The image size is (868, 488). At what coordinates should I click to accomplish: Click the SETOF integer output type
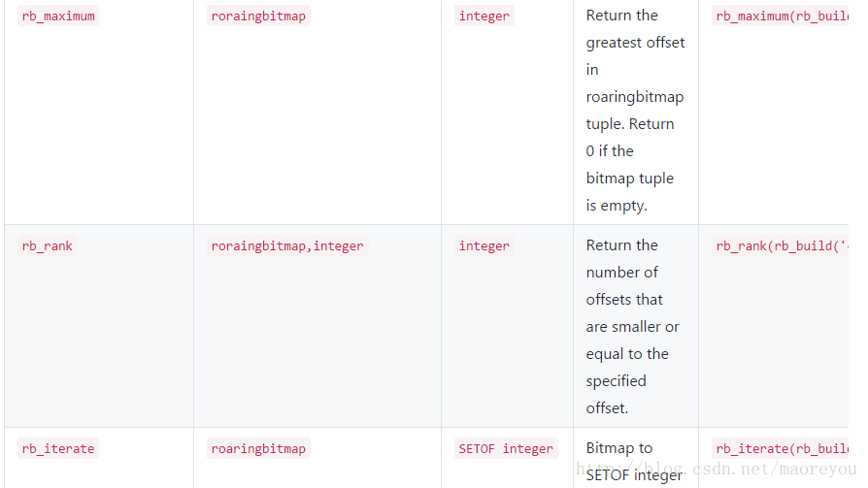506,449
